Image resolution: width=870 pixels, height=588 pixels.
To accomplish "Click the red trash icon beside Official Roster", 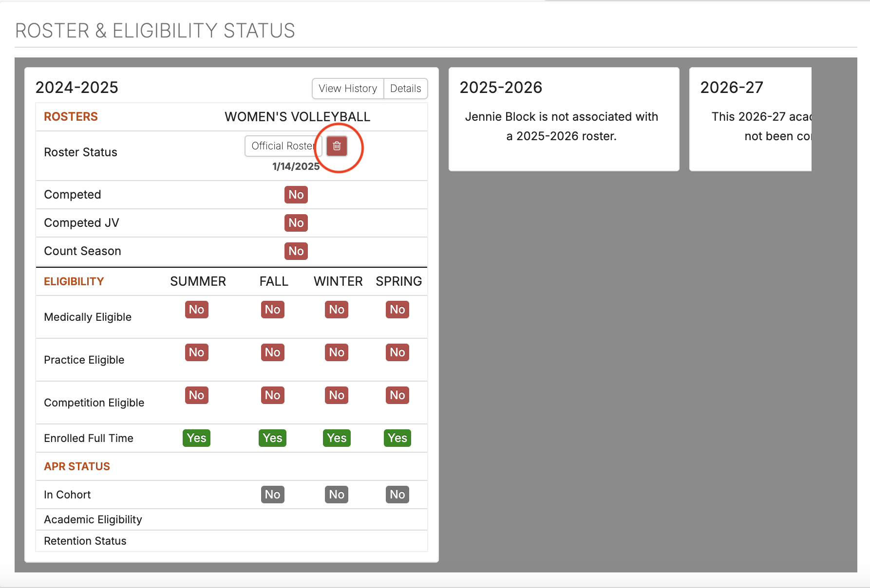I will (337, 146).
